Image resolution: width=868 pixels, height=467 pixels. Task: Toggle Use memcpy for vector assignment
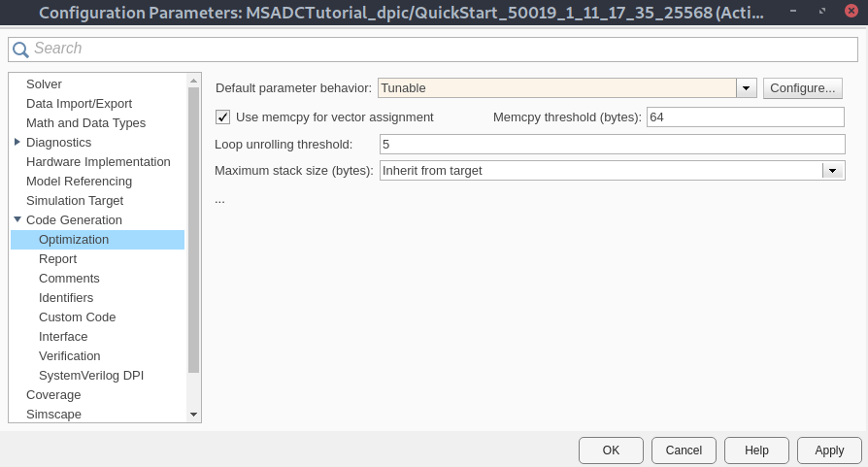point(223,117)
